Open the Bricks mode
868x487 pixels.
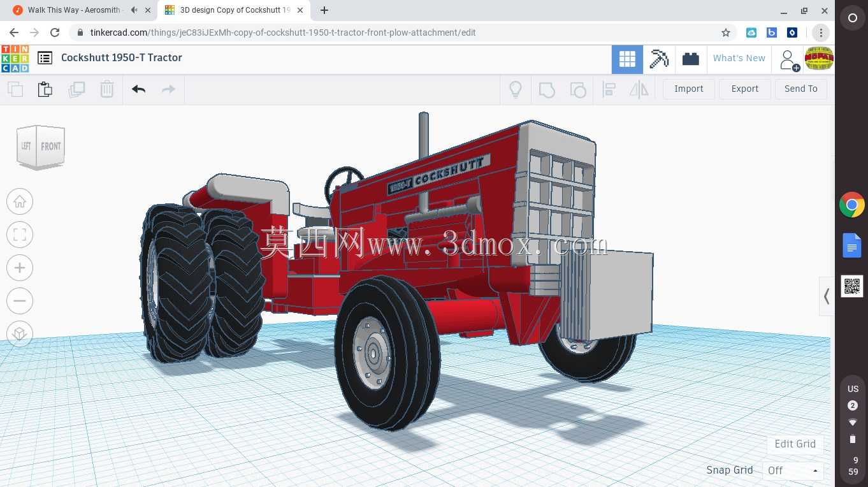[x=691, y=59]
